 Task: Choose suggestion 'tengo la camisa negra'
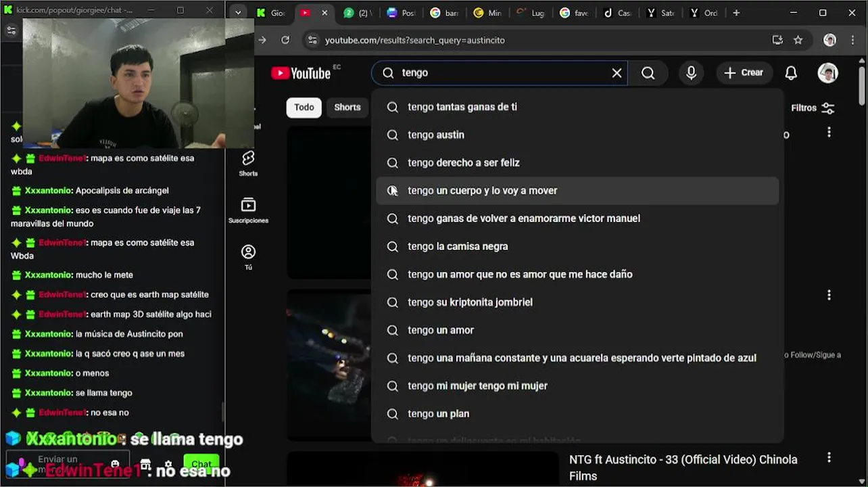pos(577,246)
